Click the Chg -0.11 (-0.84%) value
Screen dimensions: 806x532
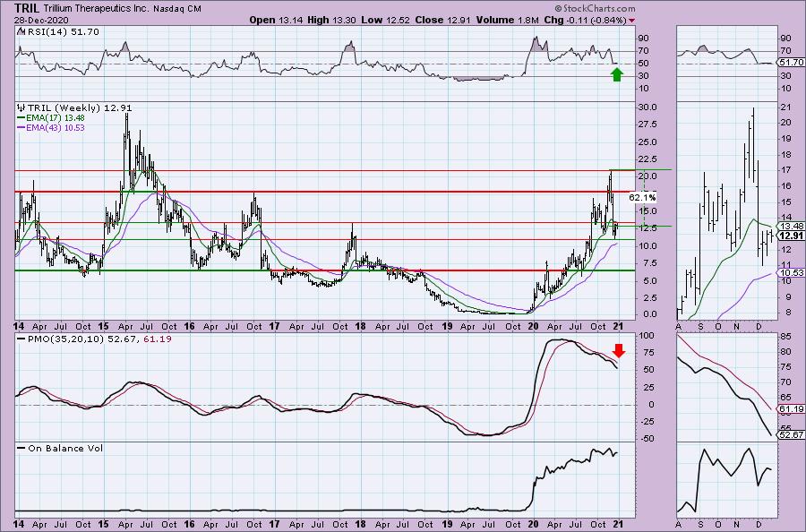pyautogui.click(x=585, y=20)
